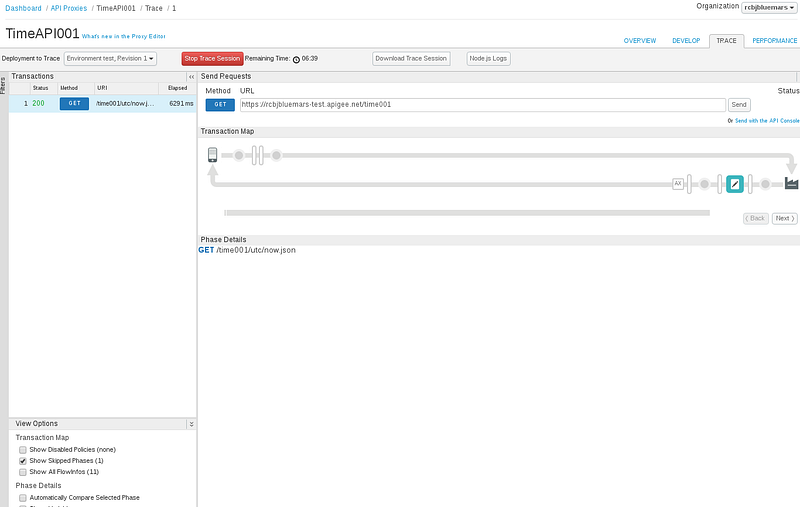
Task: Click the TimeAPI001 breadcrumb
Action: click(x=116, y=8)
